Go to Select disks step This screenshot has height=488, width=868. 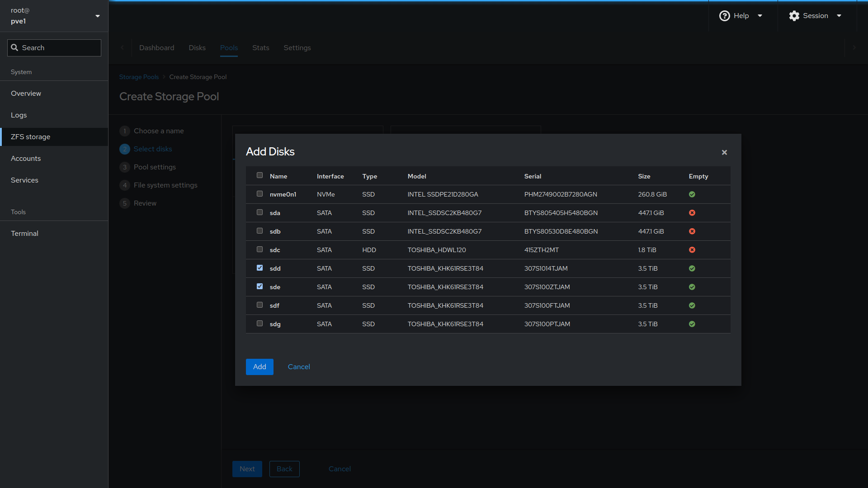click(153, 149)
